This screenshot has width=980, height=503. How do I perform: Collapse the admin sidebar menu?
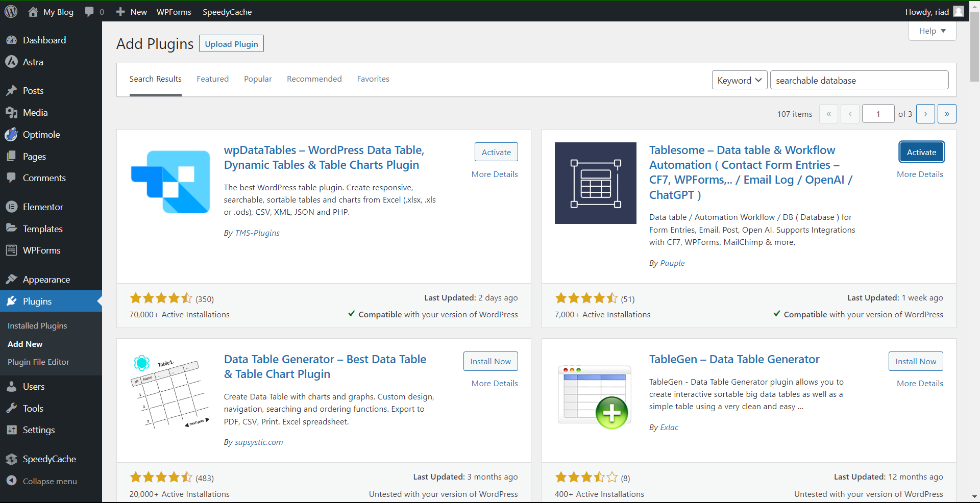tap(11, 481)
